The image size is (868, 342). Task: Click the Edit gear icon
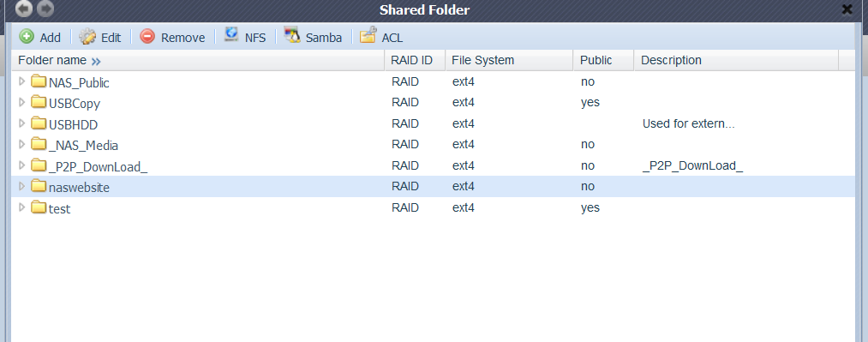point(87,37)
